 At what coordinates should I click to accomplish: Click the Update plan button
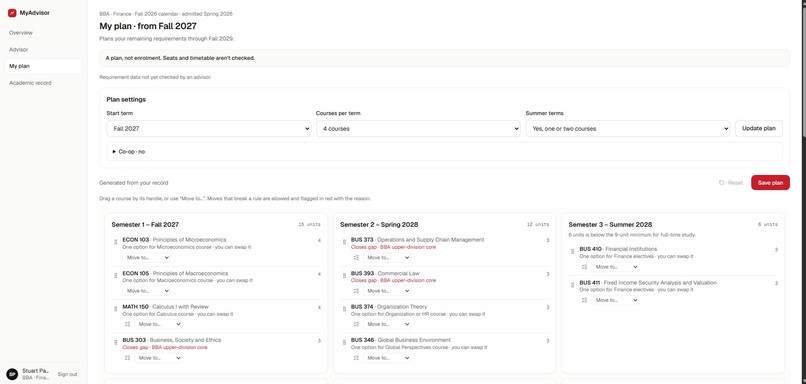pos(759,129)
